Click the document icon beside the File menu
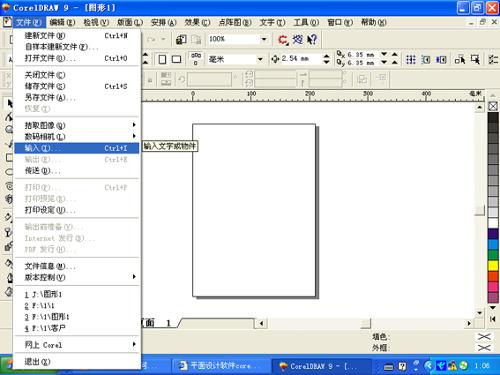Viewport: 500px width, 375px height. click(7, 22)
